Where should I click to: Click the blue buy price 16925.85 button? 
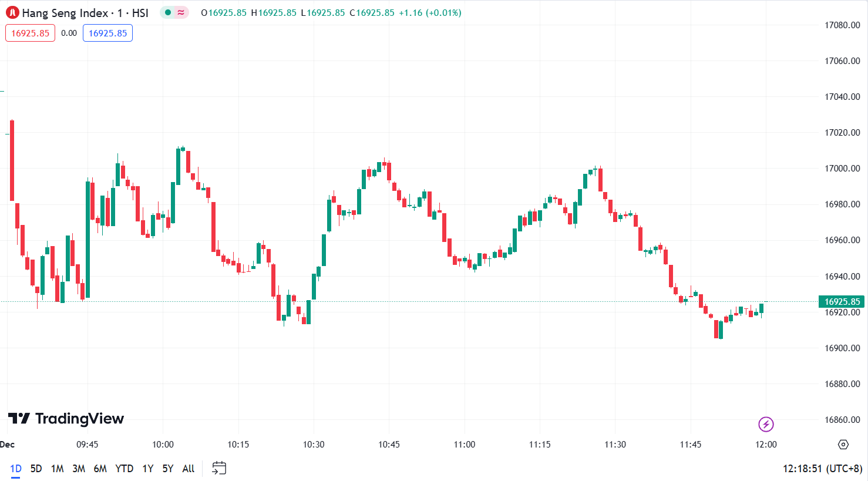click(107, 33)
